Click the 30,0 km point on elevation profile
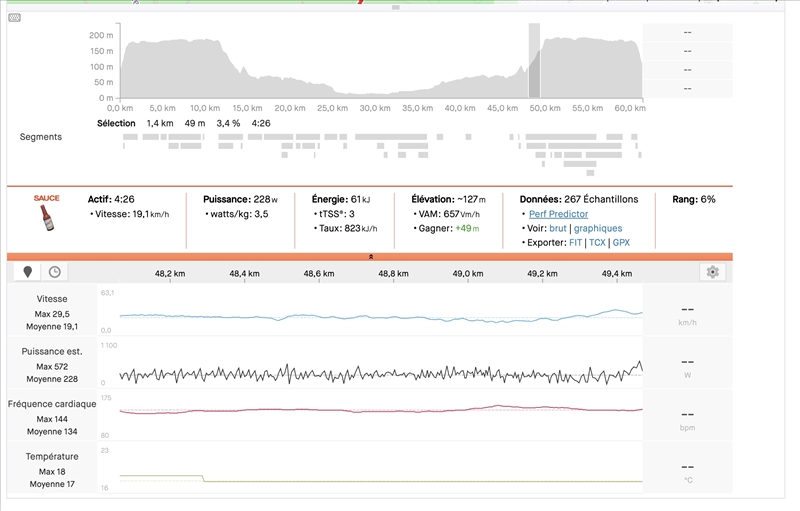The height and width of the screenshot is (511, 800). click(375, 95)
